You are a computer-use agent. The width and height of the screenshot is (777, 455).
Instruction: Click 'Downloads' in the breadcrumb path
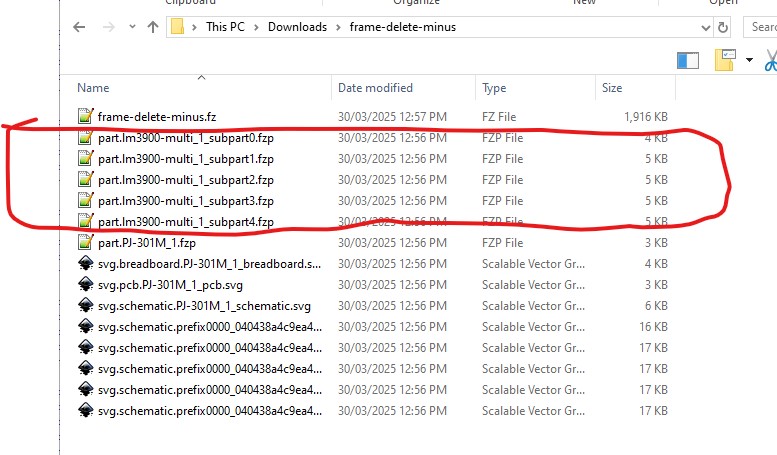(x=297, y=27)
